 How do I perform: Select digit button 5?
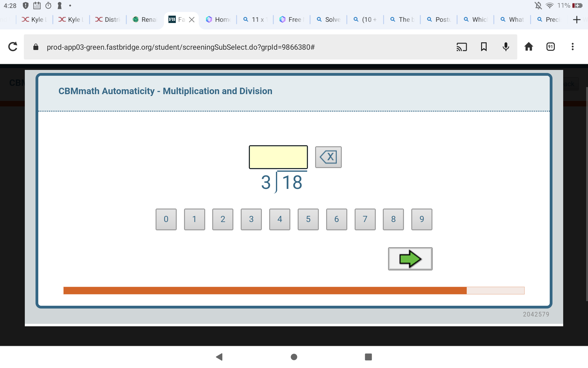point(307,219)
